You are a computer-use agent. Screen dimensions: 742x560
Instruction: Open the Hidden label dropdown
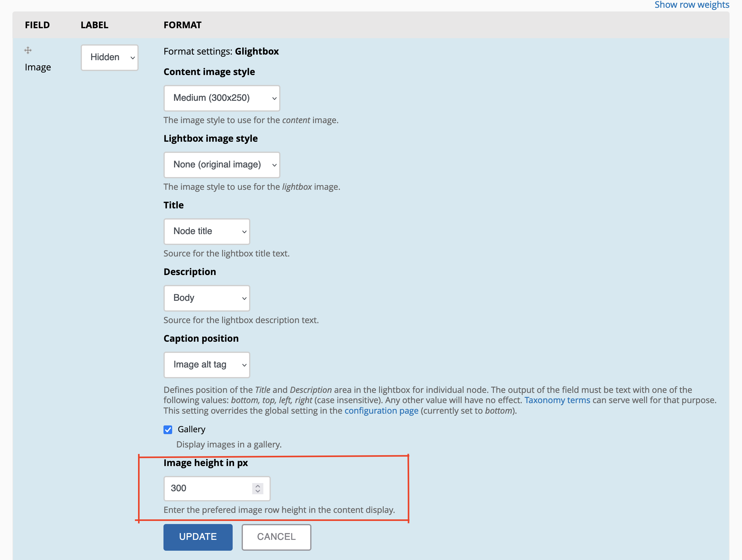(x=110, y=57)
